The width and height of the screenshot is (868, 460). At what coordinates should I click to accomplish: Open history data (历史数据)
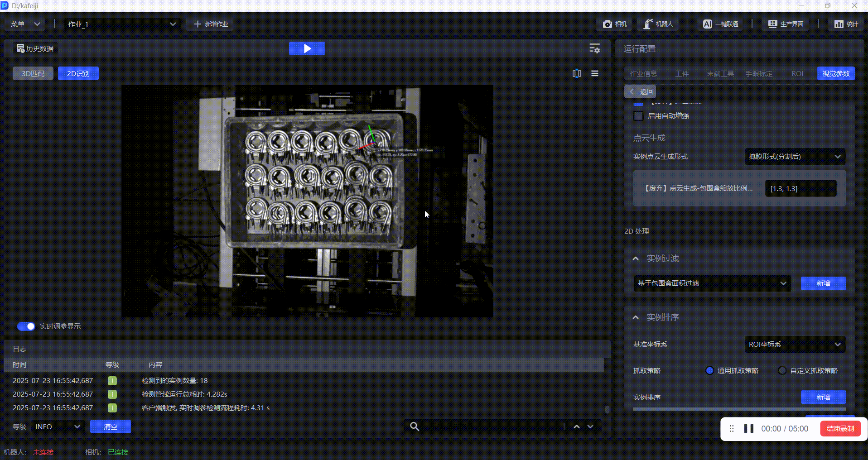click(35, 48)
